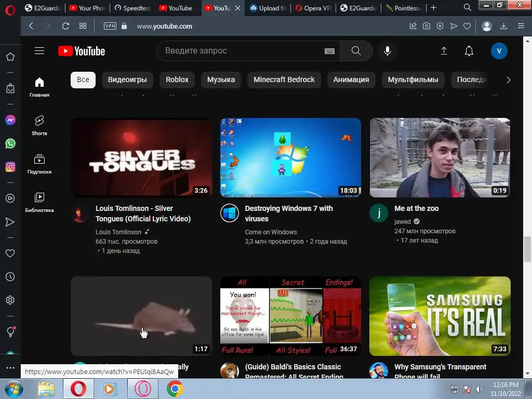Screen dimensions: 532x399
Task: Play the Windows 7 desktop thumbnail
Action: pos(290,157)
